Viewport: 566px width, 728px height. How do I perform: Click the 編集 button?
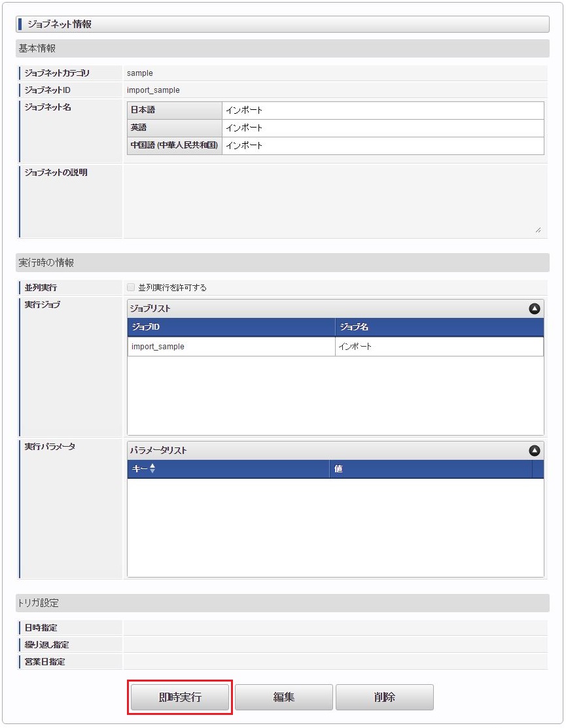coord(284,697)
